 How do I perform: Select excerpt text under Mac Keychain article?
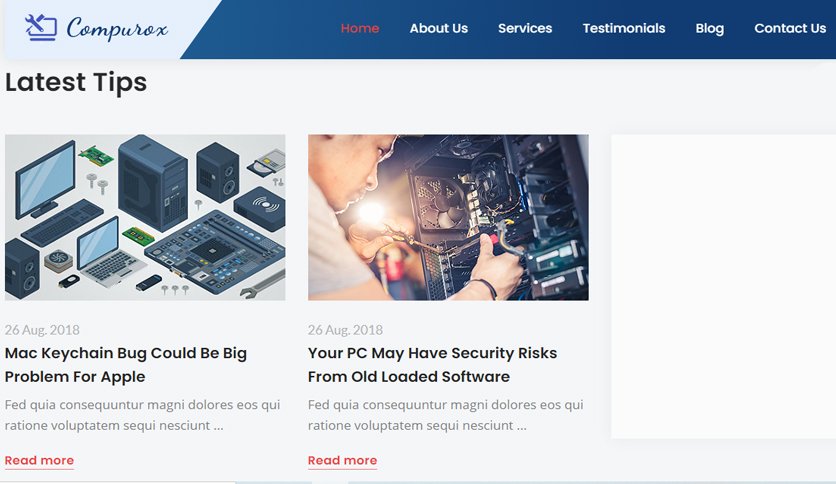(x=142, y=415)
